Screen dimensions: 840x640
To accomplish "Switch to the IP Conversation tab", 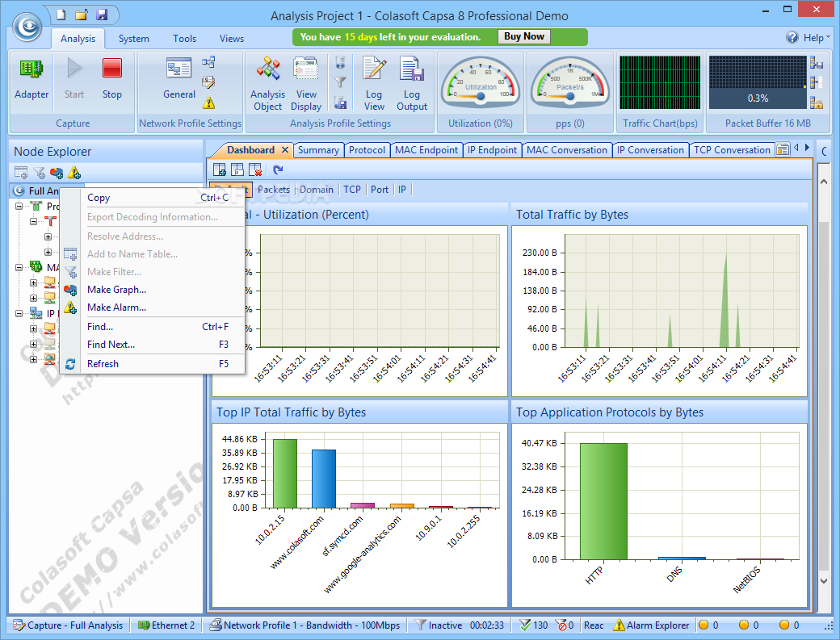I will click(x=650, y=150).
